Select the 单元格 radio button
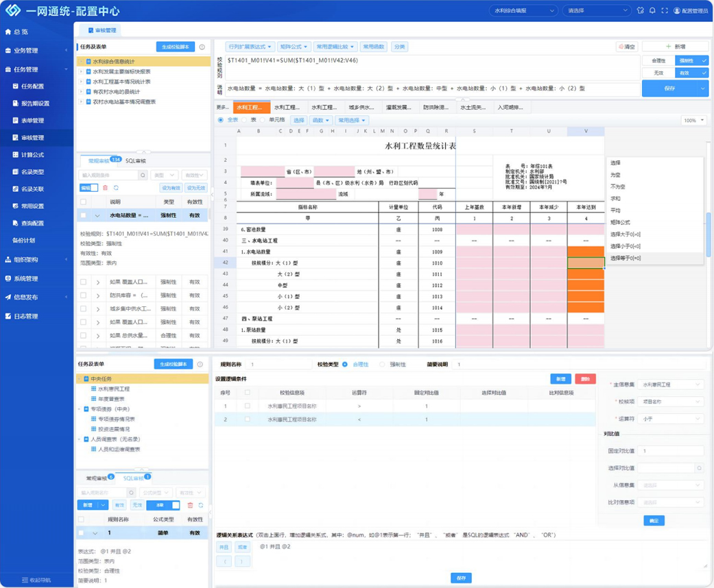Image resolution: width=714 pixels, height=588 pixels. [263, 120]
